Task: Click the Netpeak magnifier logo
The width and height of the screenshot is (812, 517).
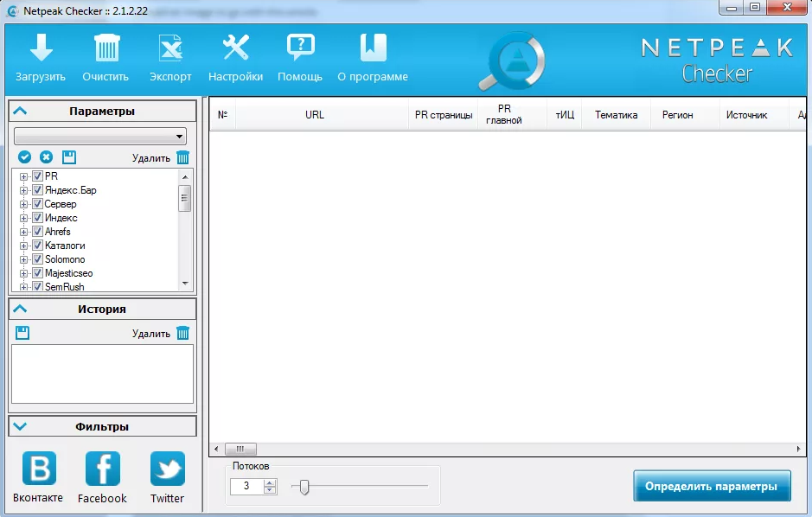Action: coord(512,61)
